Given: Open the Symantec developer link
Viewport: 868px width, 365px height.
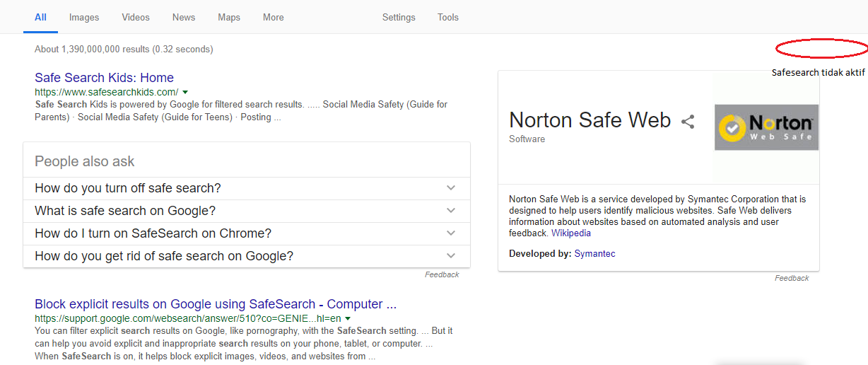Looking at the screenshot, I should click(x=595, y=253).
